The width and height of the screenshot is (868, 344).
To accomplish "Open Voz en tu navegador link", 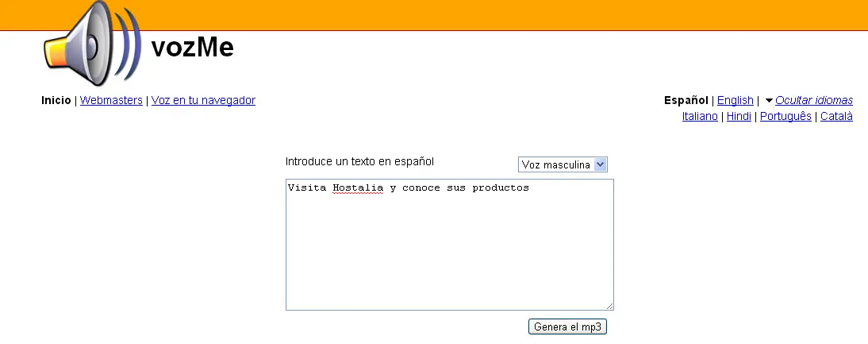I will [203, 100].
